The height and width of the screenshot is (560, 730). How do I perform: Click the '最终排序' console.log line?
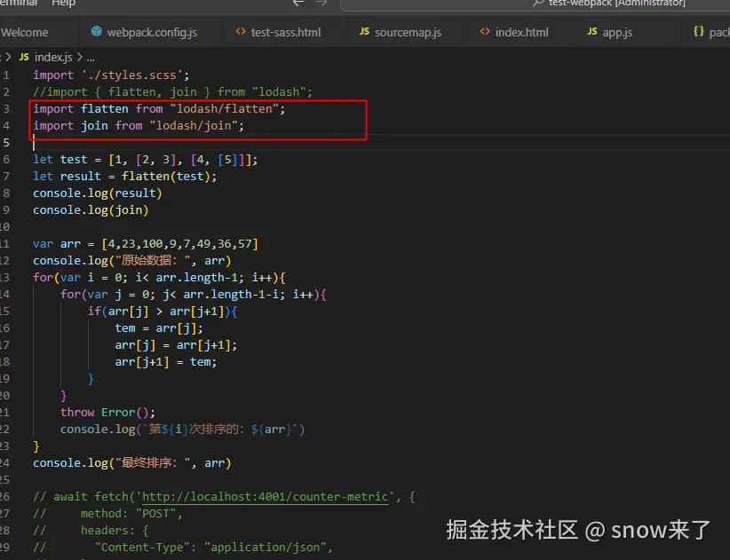[131, 462]
